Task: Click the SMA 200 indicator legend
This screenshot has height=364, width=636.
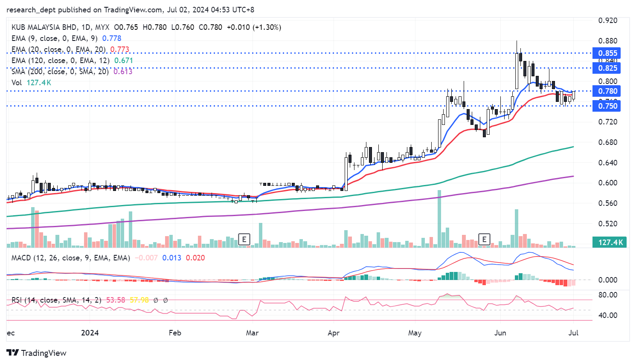Action: tap(60, 72)
